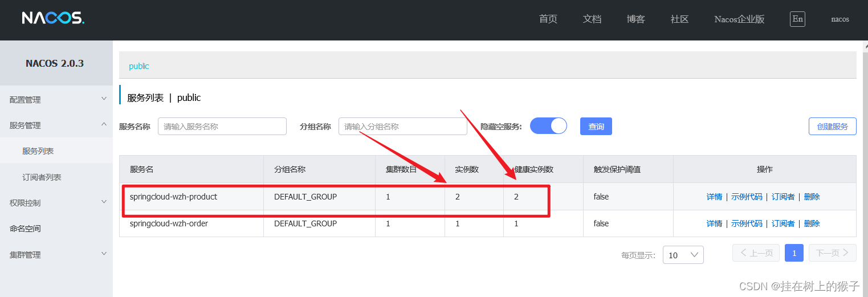
Task: Go to next page 下一页
Action: [x=832, y=253]
